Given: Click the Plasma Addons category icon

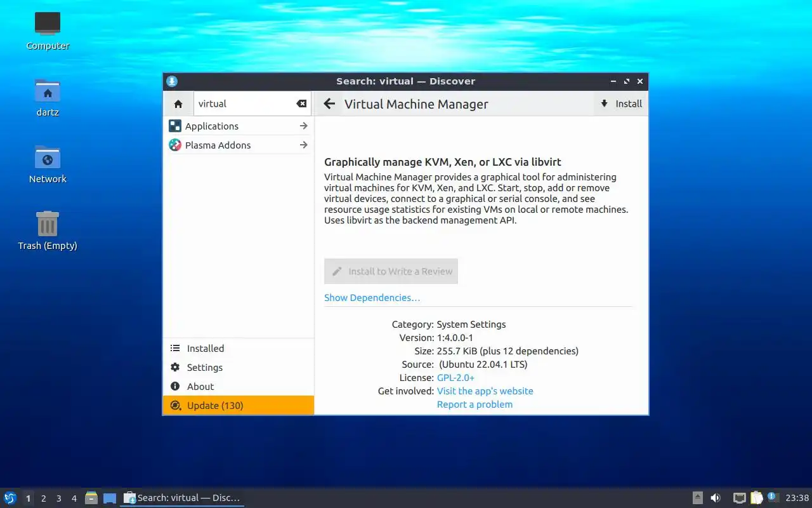Looking at the screenshot, I should click(175, 145).
